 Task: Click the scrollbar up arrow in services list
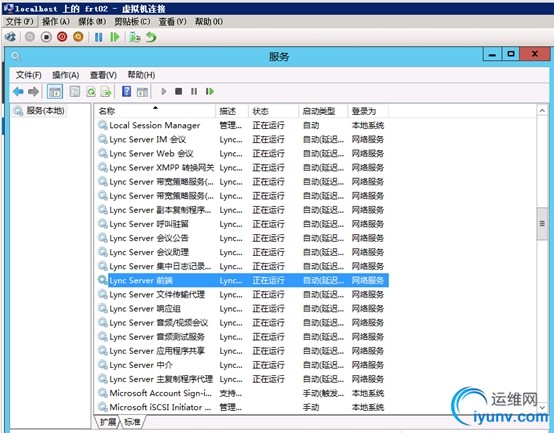(x=542, y=111)
